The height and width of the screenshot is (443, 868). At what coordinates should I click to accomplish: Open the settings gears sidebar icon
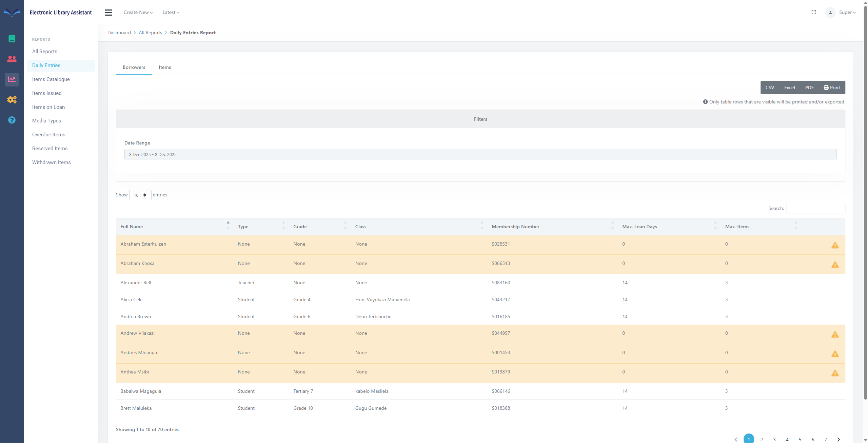coord(12,100)
